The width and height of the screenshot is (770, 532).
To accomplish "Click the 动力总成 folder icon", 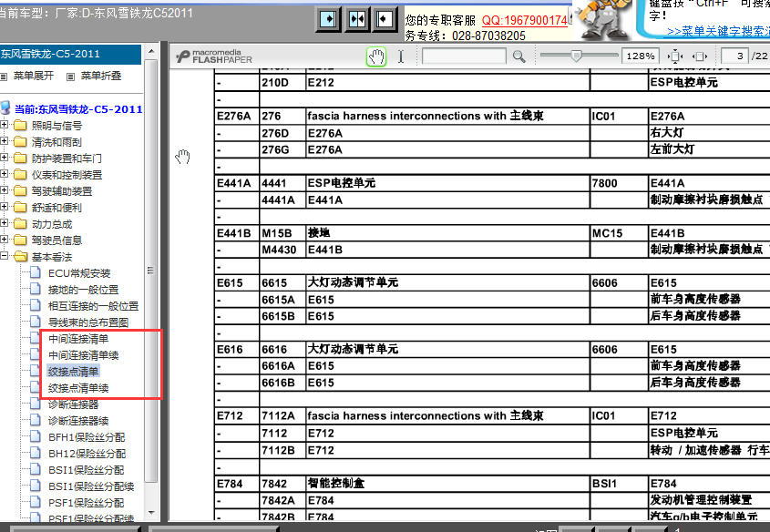I will point(20,224).
